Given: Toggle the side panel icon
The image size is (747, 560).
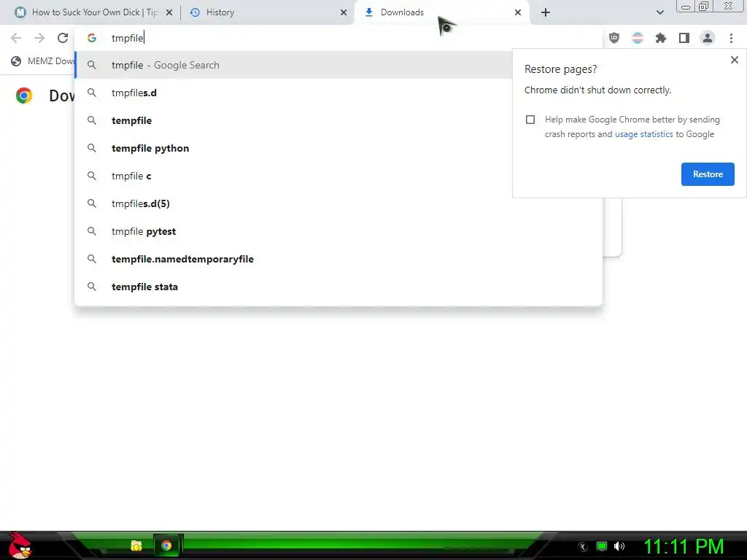Looking at the screenshot, I should point(684,38).
